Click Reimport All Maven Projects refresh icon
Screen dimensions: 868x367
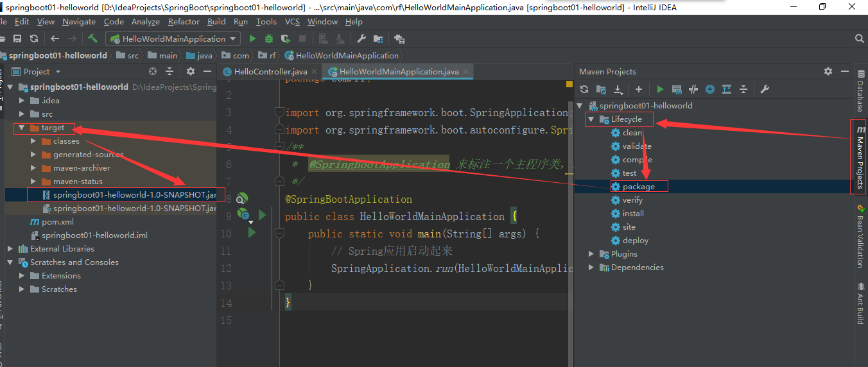(x=584, y=89)
